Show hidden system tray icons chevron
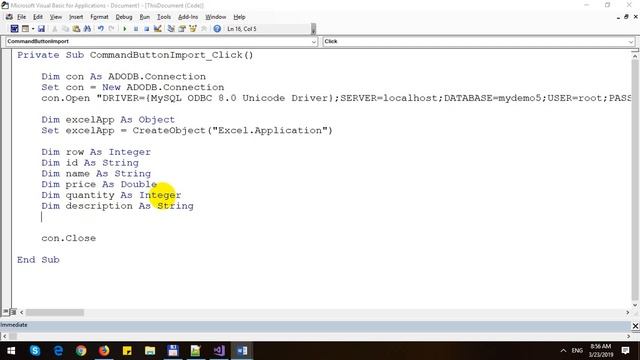The width and height of the screenshot is (640, 360). [x=563, y=351]
